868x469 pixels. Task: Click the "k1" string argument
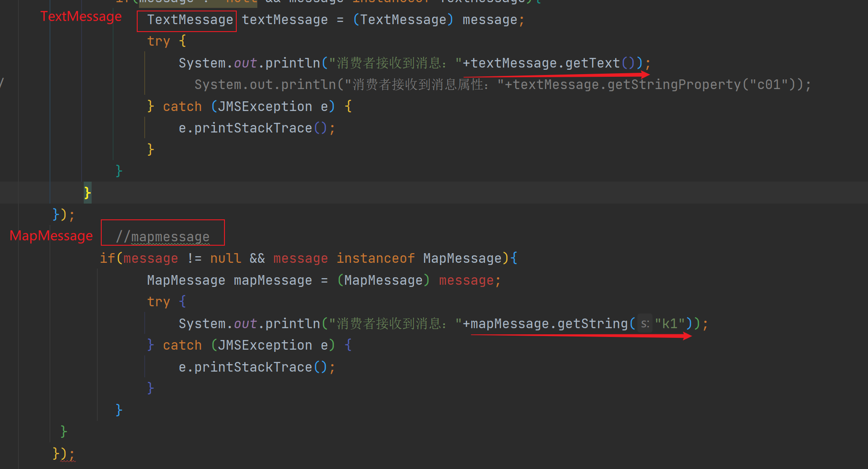pyautogui.click(x=670, y=324)
